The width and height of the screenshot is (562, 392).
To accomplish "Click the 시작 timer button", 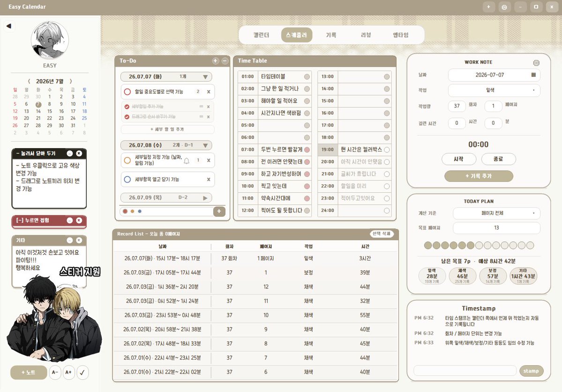I will coord(459,159).
